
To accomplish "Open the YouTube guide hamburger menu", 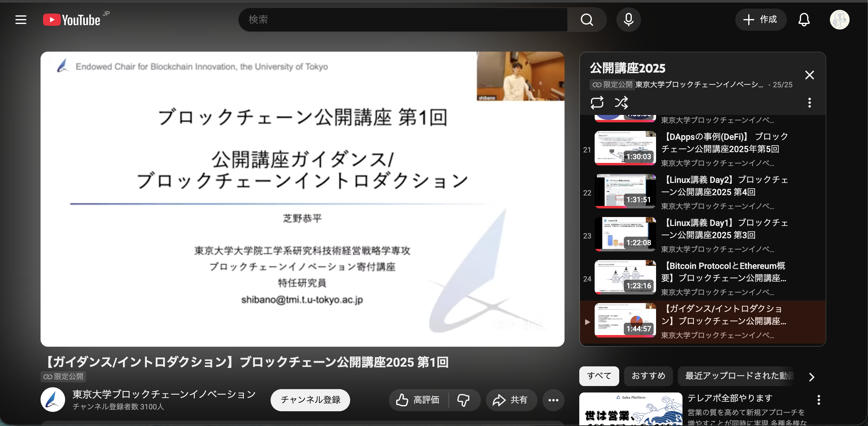I will point(21,20).
